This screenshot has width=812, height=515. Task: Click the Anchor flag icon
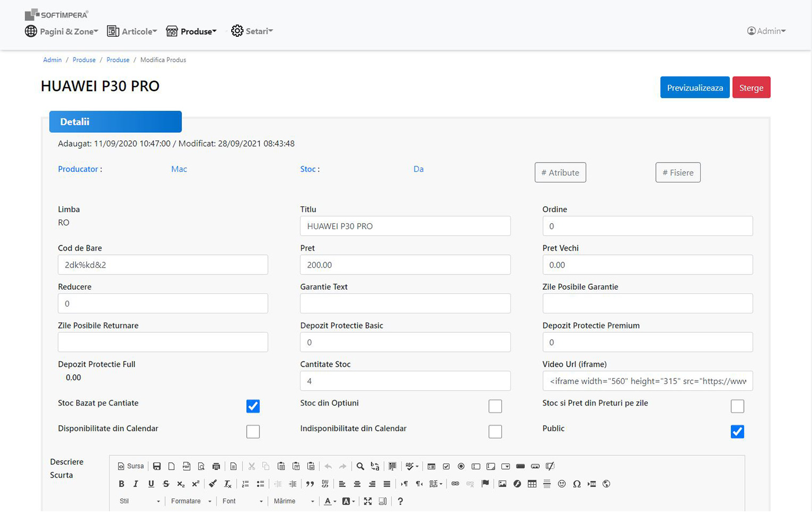[485, 484]
